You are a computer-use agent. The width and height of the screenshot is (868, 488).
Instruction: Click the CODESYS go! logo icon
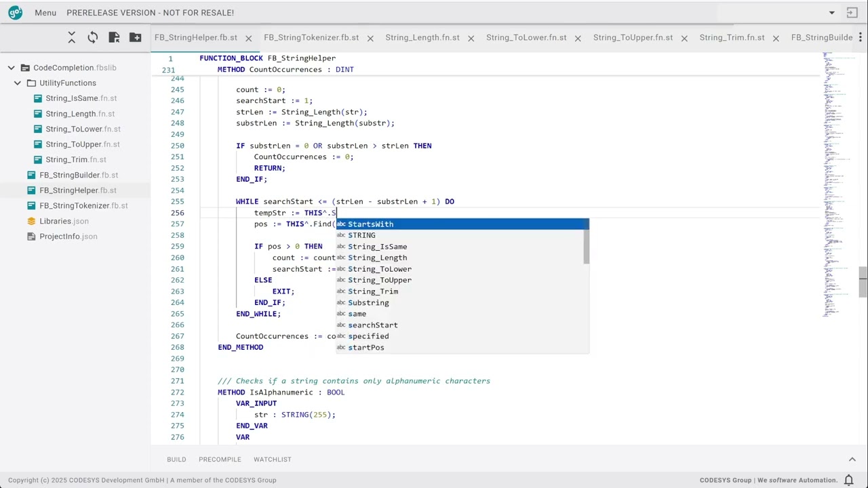pos(15,12)
